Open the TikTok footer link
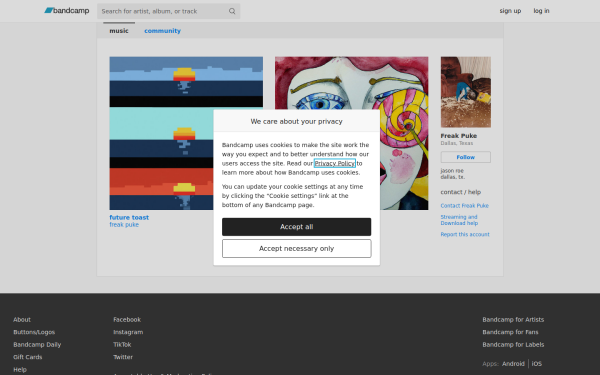 (x=122, y=344)
